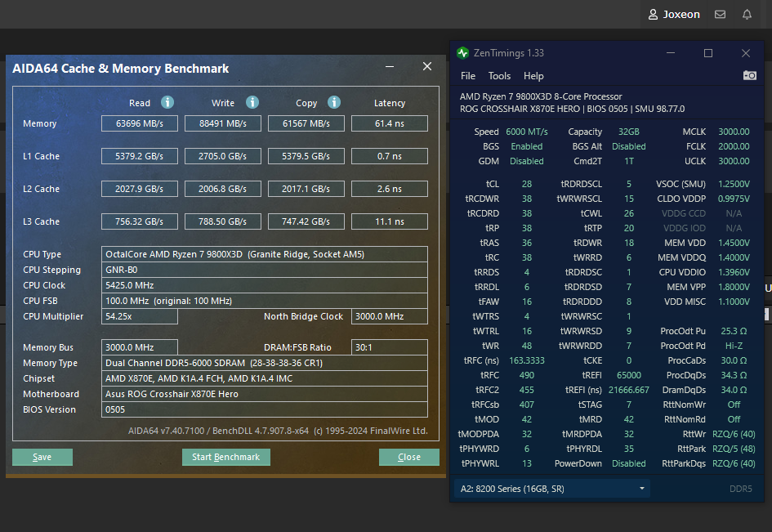This screenshot has height=532, width=772.
Task: Click the tRFC (ns) 163.3333 value
Action: pos(526,360)
